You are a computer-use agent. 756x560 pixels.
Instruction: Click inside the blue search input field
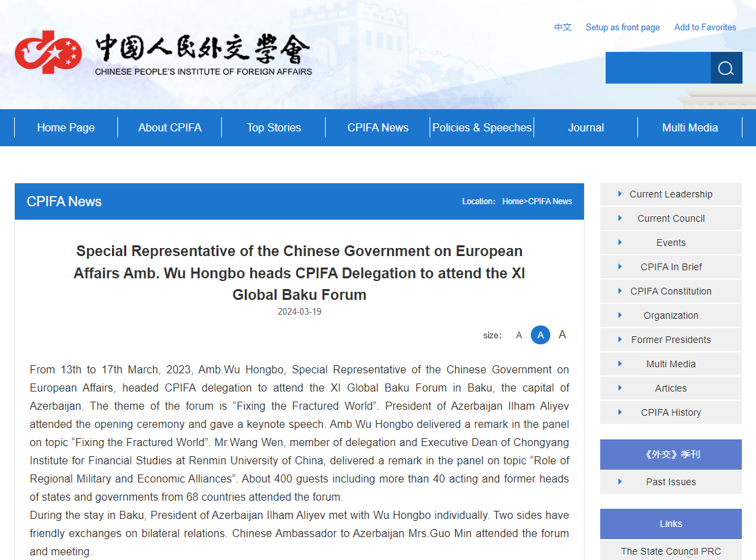click(x=658, y=68)
